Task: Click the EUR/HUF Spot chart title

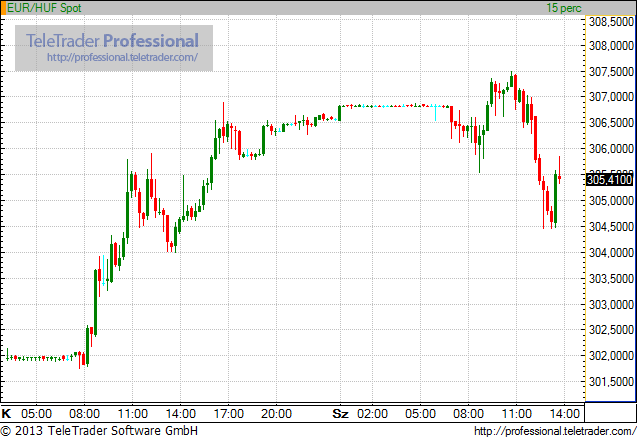Action: [44, 8]
